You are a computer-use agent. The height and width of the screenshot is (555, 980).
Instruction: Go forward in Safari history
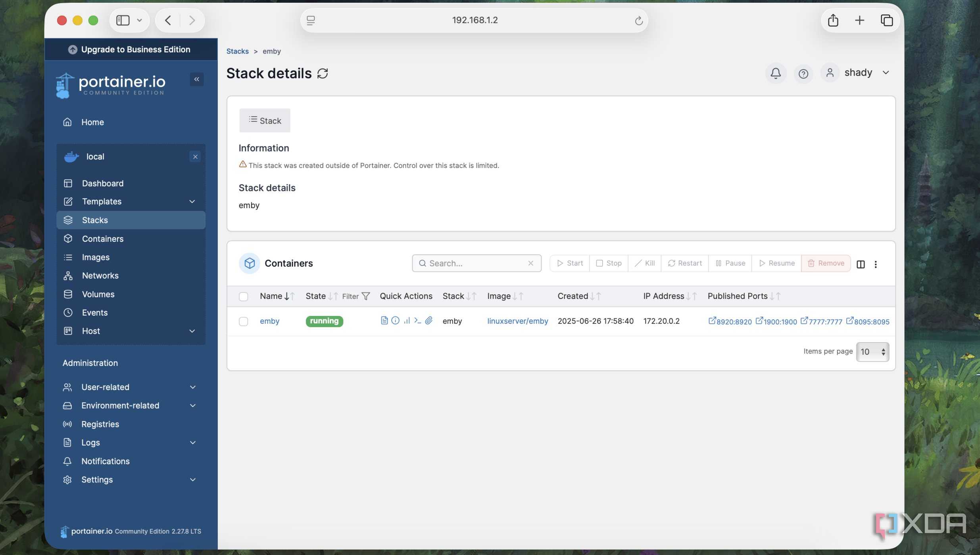(192, 20)
